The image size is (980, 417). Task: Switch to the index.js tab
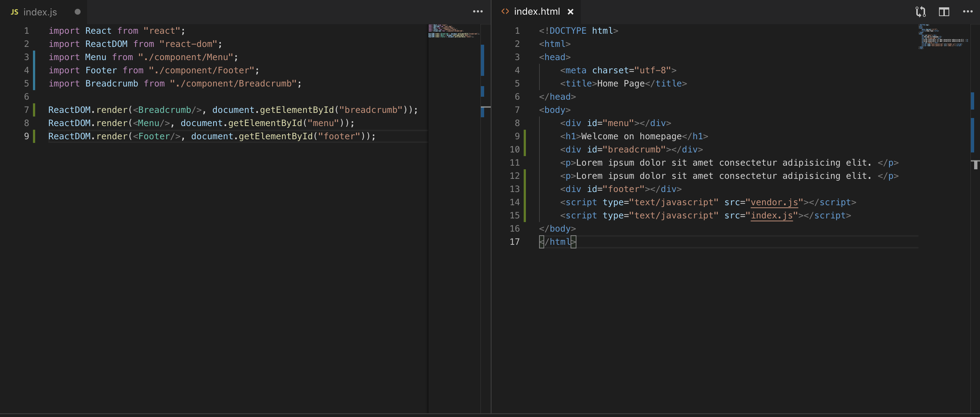pos(40,12)
